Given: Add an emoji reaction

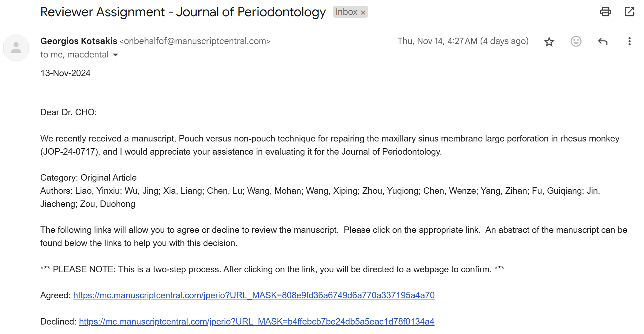Looking at the screenshot, I should click(576, 41).
